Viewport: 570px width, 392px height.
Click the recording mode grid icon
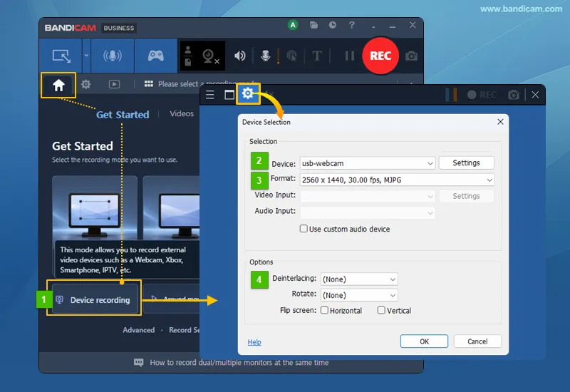[148, 84]
